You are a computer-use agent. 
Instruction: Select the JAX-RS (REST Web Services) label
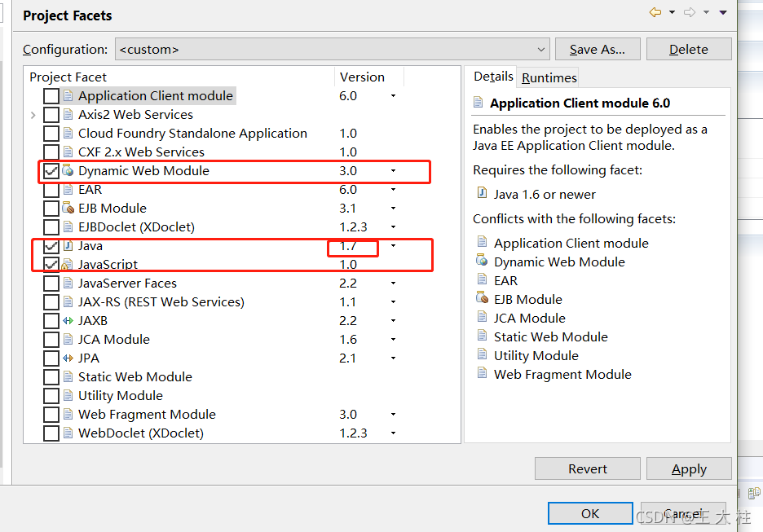pyautogui.click(x=161, y=302)
